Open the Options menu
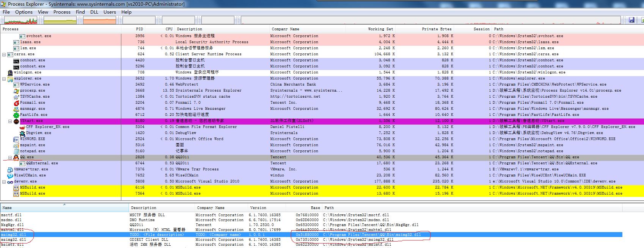644x248 pixels. pos(24,12)
